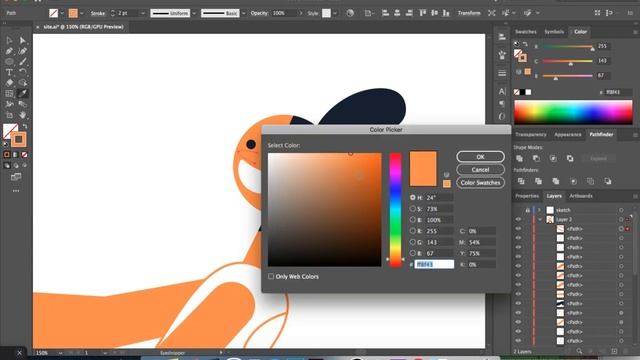Click Stroke label link
Viewport: 640px width, 360px height.
coord(98,13)
